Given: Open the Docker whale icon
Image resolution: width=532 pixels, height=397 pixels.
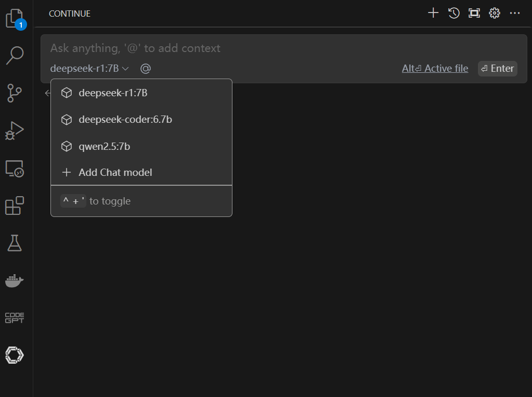Looking at the screenshot, I should pyautogui.click(x=15, y=280).
